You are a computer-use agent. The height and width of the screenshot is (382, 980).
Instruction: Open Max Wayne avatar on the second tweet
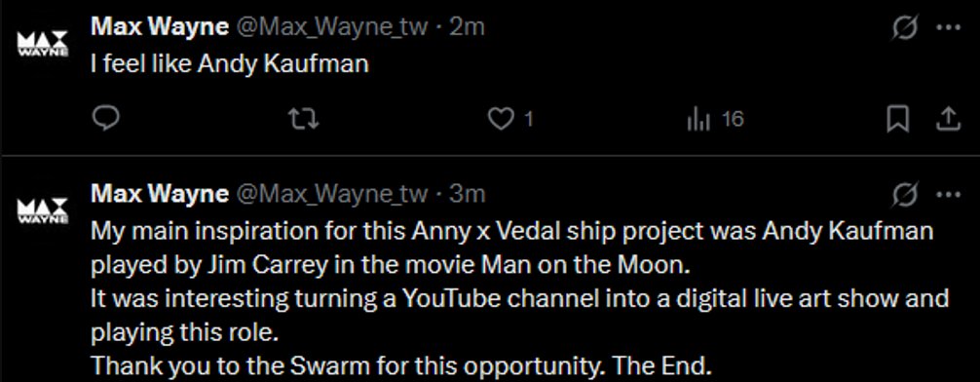point(43,211)
